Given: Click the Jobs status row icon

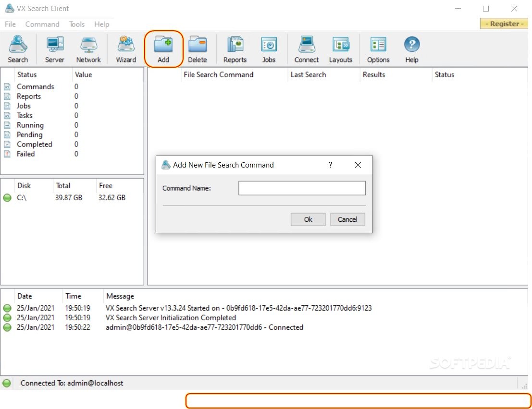Looking at the screenshot, I should point(7,106).
